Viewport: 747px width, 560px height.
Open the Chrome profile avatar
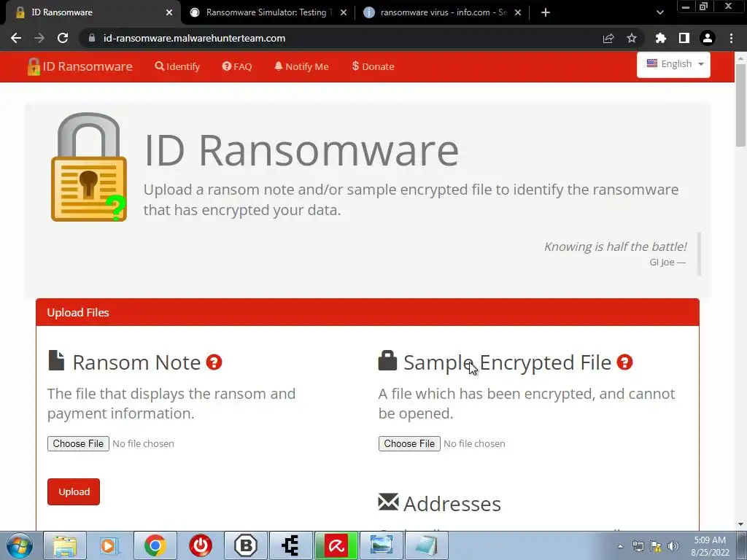pos(708,38)
